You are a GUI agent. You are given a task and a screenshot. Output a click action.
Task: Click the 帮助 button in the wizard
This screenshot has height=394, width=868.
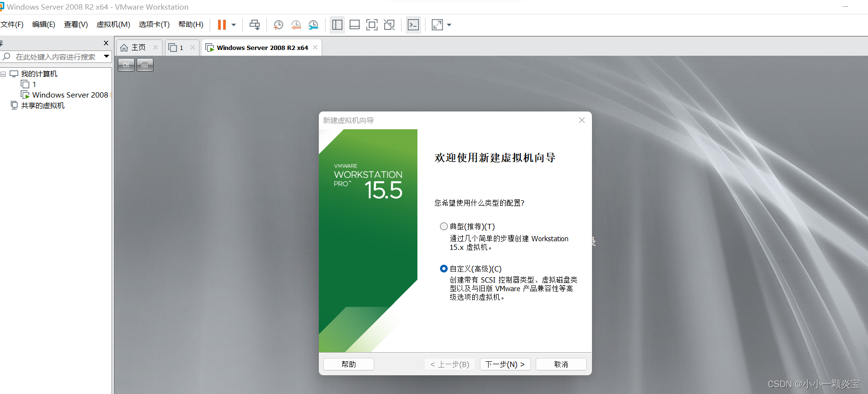click(x=349, y=364)
